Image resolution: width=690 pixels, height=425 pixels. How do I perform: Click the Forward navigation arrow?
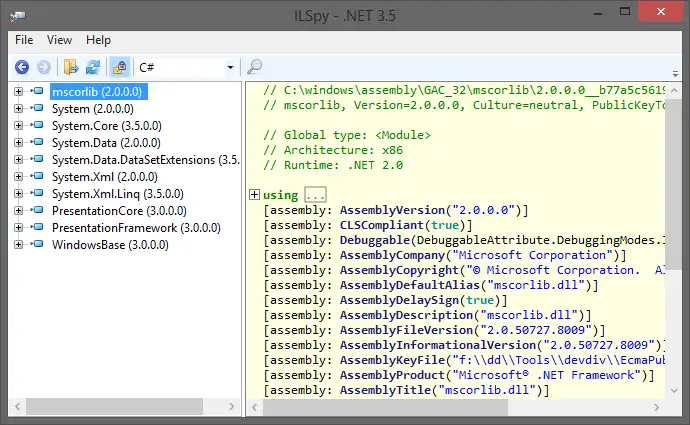[44, 67]
